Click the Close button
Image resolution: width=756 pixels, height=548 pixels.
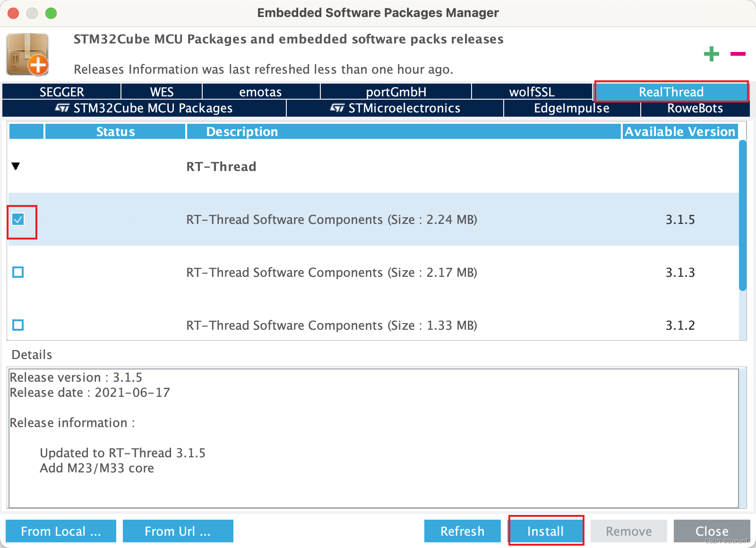712,531
